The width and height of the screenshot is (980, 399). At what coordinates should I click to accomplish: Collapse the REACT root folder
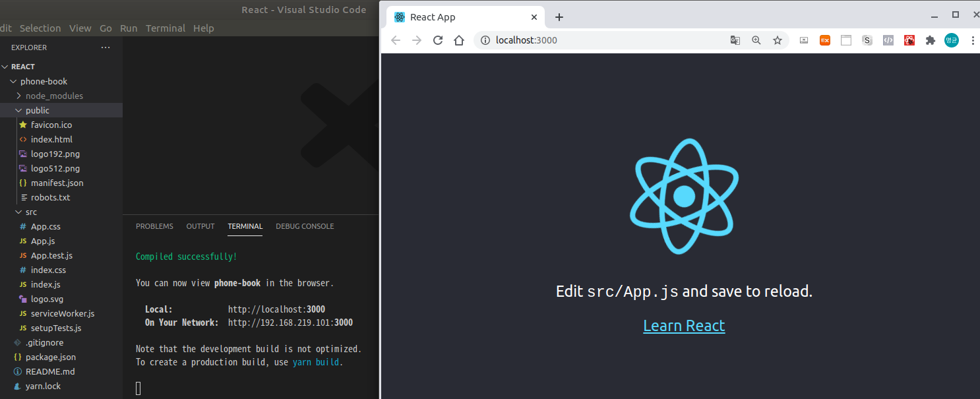[5, 67]
